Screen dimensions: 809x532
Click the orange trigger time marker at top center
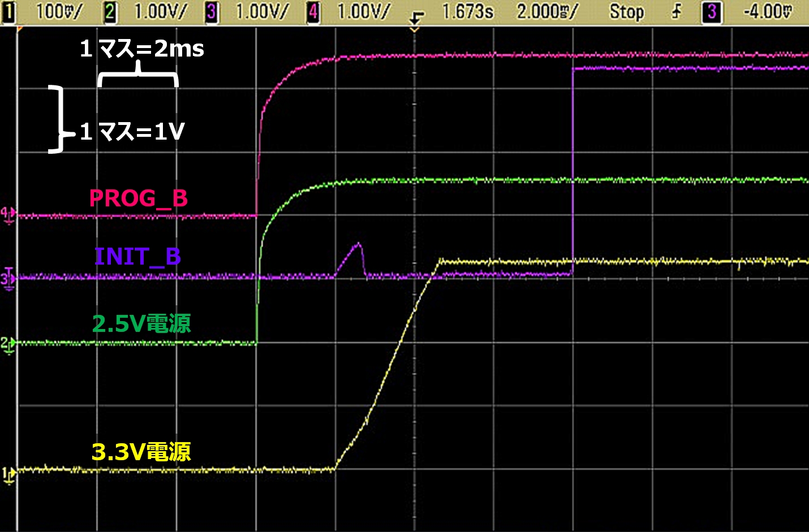coord(415,29)
